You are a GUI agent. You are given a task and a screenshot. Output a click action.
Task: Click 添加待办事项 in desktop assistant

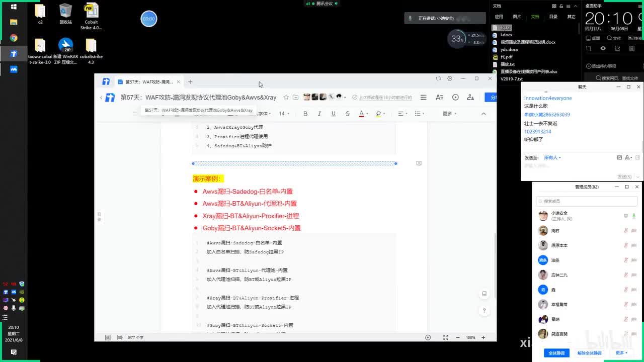pos(601,66)
